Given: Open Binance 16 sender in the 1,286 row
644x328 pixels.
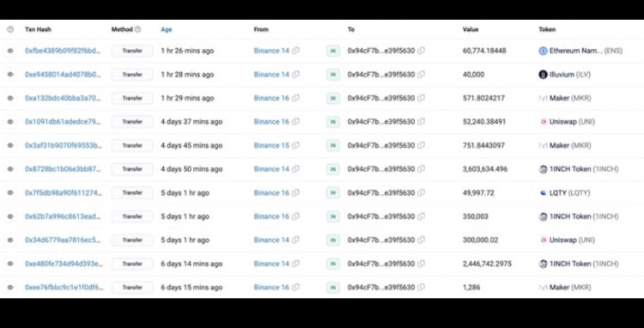Looking at the screenshot, I should point(271,288).
